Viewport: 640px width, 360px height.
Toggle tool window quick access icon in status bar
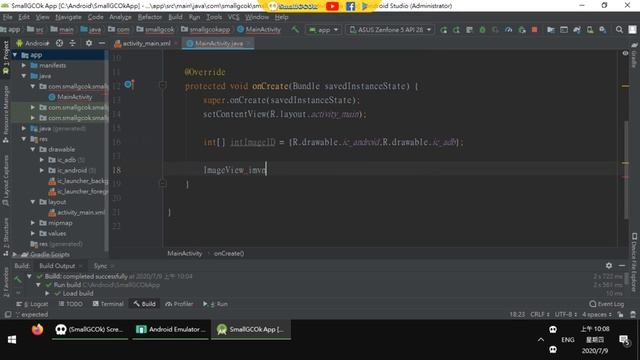pyautogui.click(x=8, y=315)
